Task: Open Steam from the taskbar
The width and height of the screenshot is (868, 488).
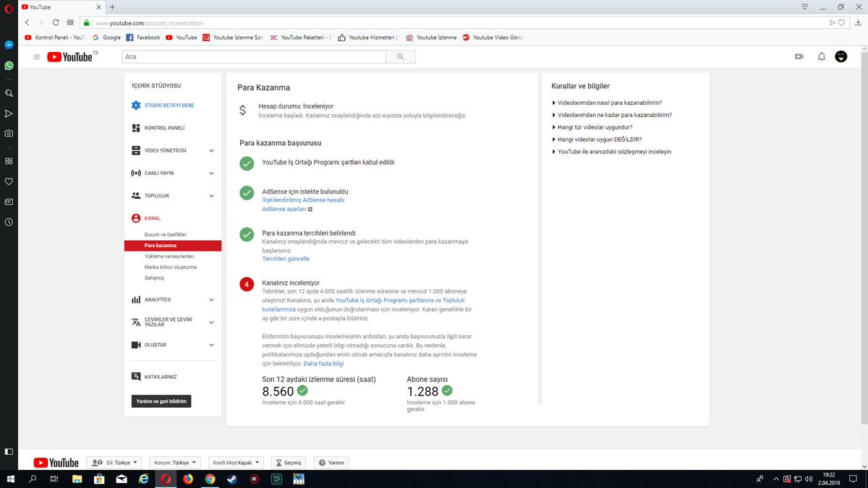Action: 231,479
